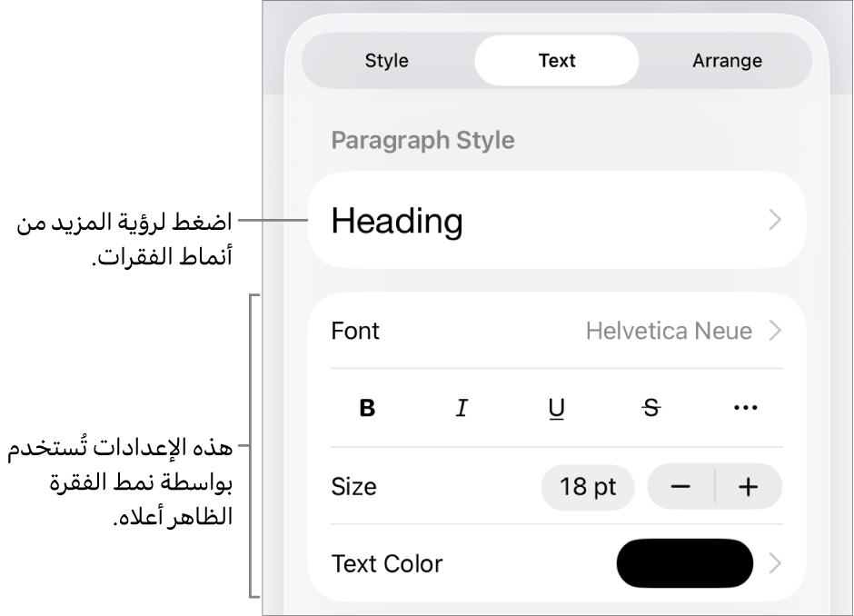Expand paragraph styles via Heading chevron

[775, 221]
